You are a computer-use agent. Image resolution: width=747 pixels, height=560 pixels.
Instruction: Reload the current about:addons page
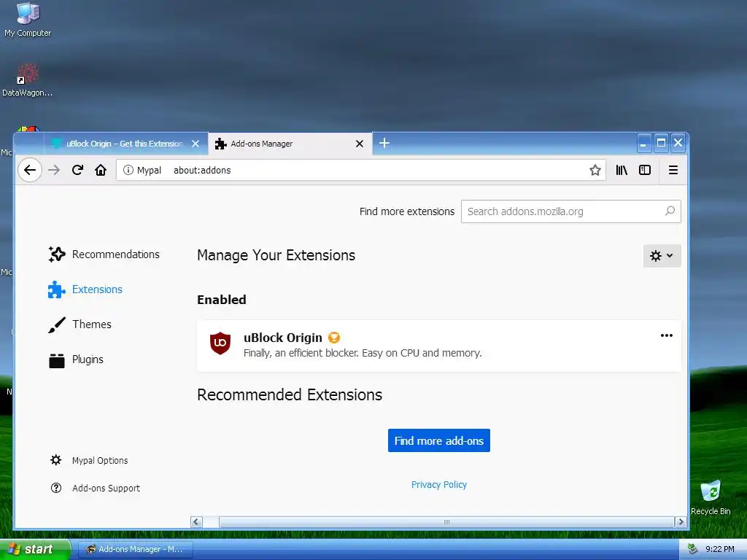pyautogui.click(x=77, y=170)
